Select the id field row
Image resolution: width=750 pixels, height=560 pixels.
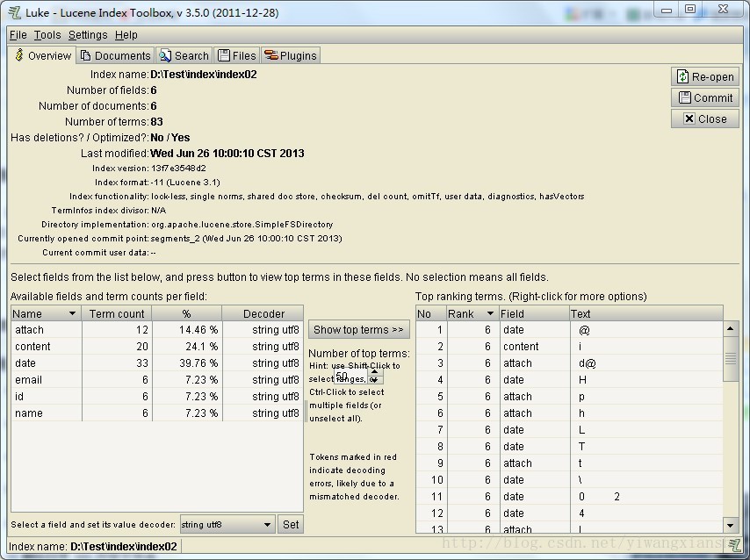(x=157, y=397)
